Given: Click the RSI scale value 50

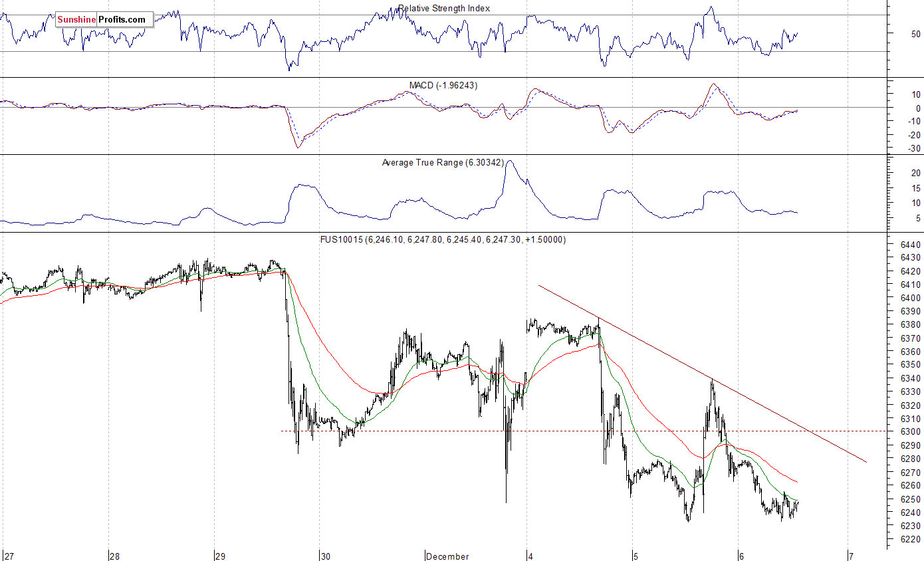Looking at the screenshot, I should point(916,33).
